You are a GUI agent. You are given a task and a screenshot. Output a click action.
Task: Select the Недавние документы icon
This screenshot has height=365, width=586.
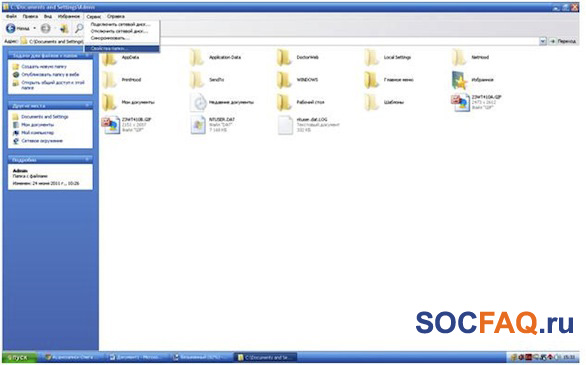(x=198, y=102)
